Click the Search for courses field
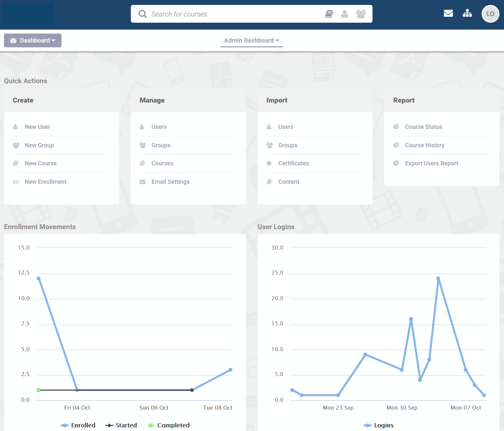504x431 pixels. [230, 14]
